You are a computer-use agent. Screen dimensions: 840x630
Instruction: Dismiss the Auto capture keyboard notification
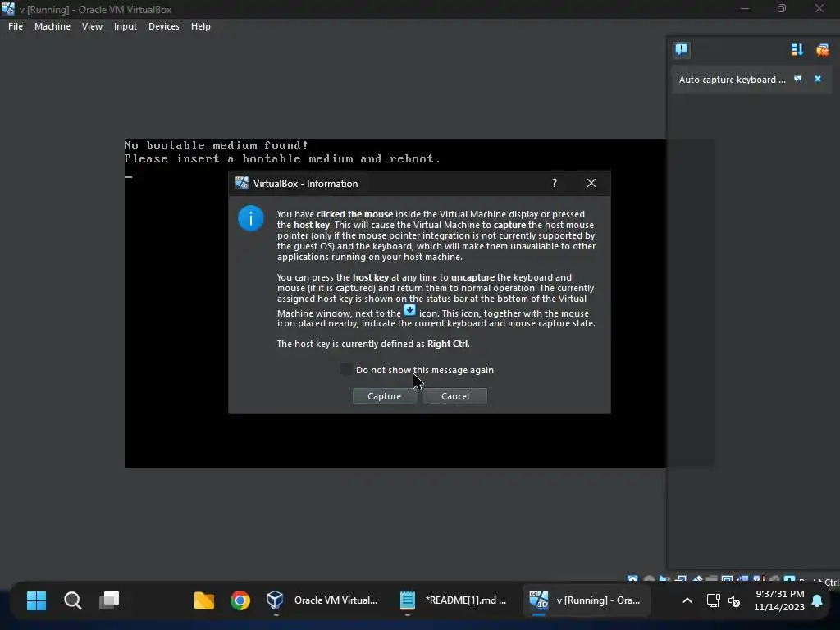point(818,79)
